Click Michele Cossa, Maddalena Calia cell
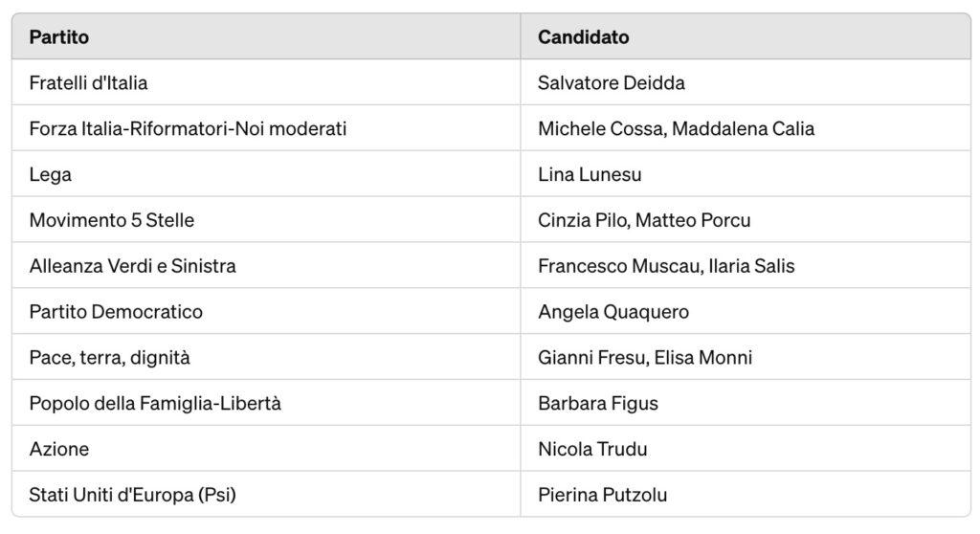Screen dimensions: 980x534 pyautogui.click(x=676, y=128)
